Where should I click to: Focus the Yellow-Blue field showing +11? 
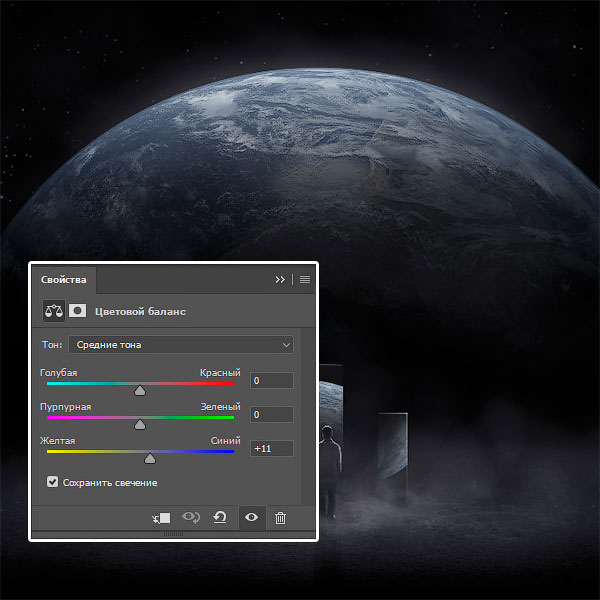(272, 448)
